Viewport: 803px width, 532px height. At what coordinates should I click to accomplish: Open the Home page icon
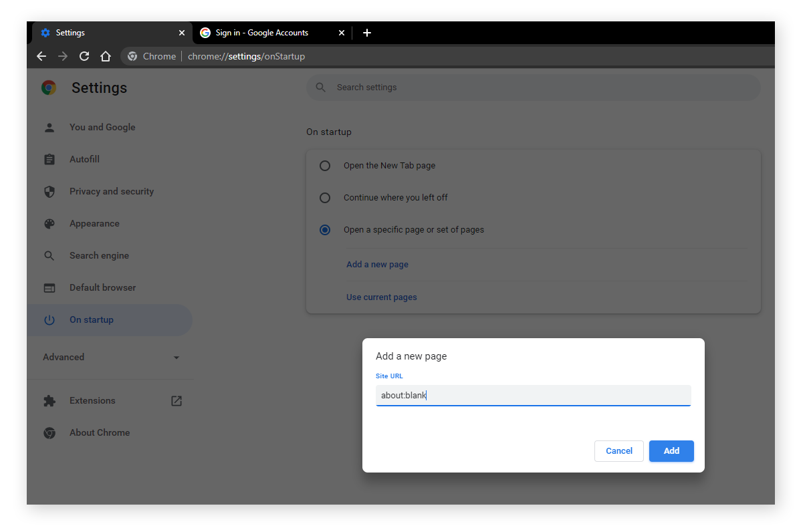point(106,56)
